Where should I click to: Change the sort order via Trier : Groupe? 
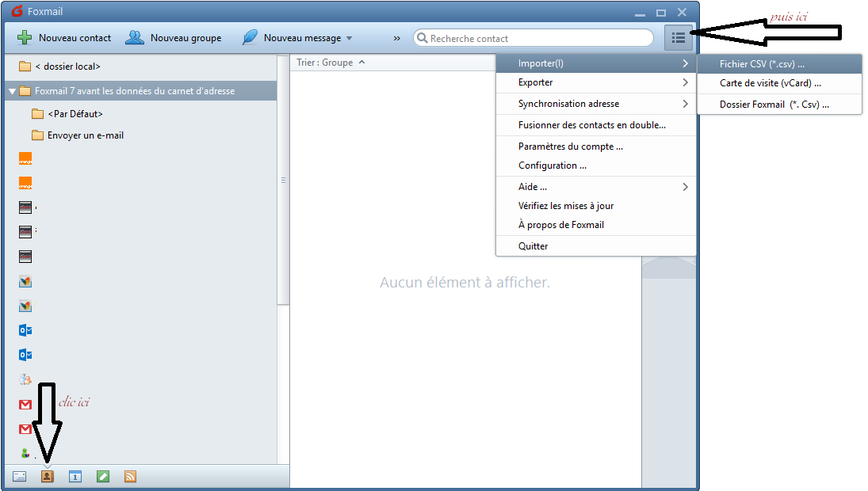coord(331,63)
